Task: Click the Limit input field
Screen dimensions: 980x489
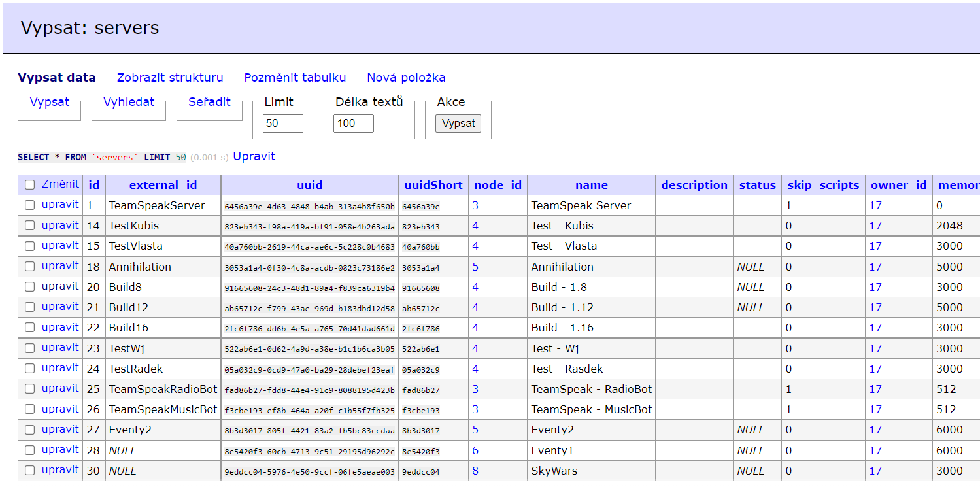Action: pos(283,124)
